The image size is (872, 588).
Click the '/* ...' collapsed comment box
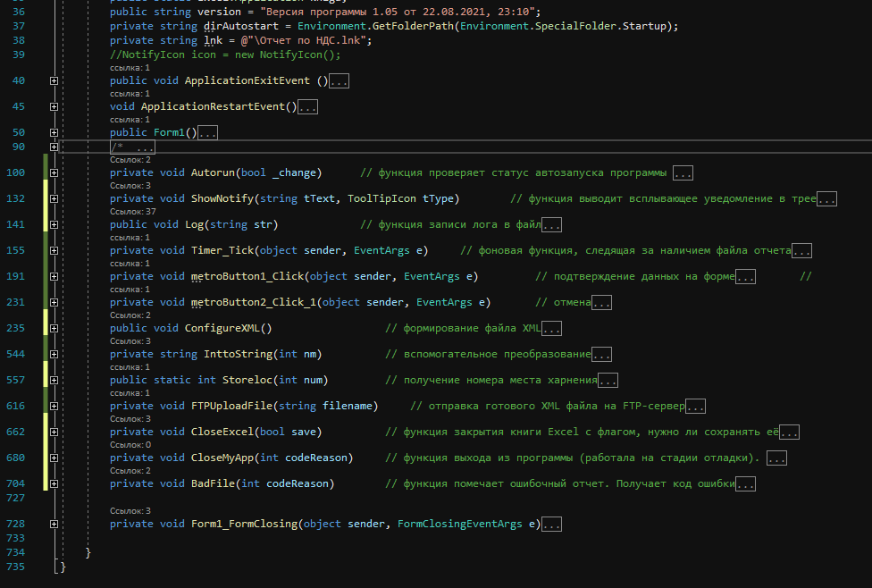(x=132, y=147)
